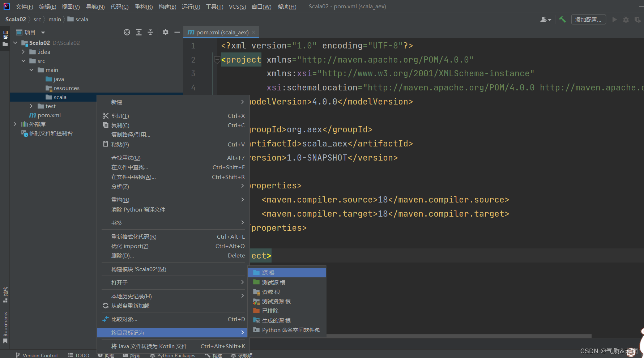Open the TODO tool window
This screenshot has width=644, height=358.
pos(78,355)
